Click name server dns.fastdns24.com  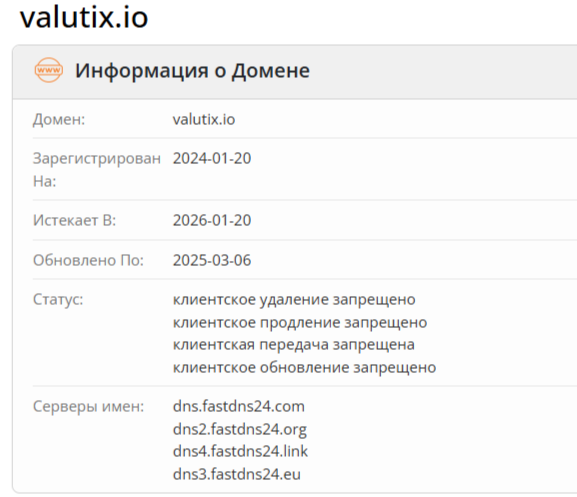(x=239, y=407)
